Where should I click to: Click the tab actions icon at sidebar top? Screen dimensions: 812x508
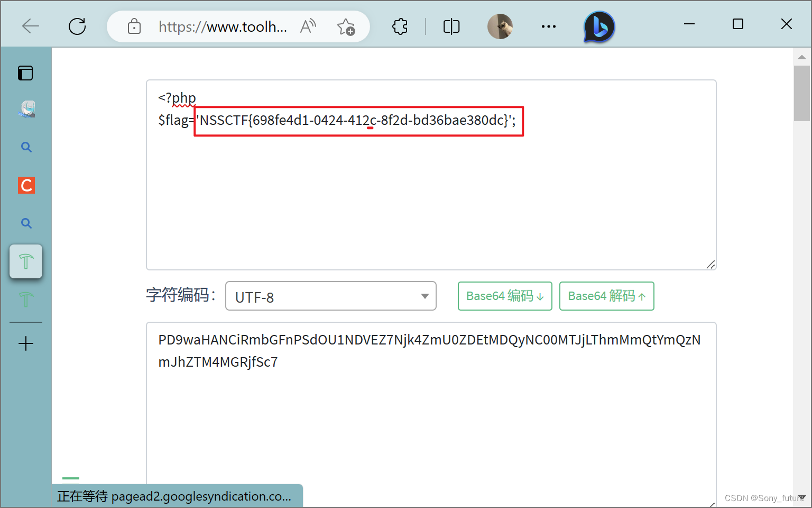point(25,73)
